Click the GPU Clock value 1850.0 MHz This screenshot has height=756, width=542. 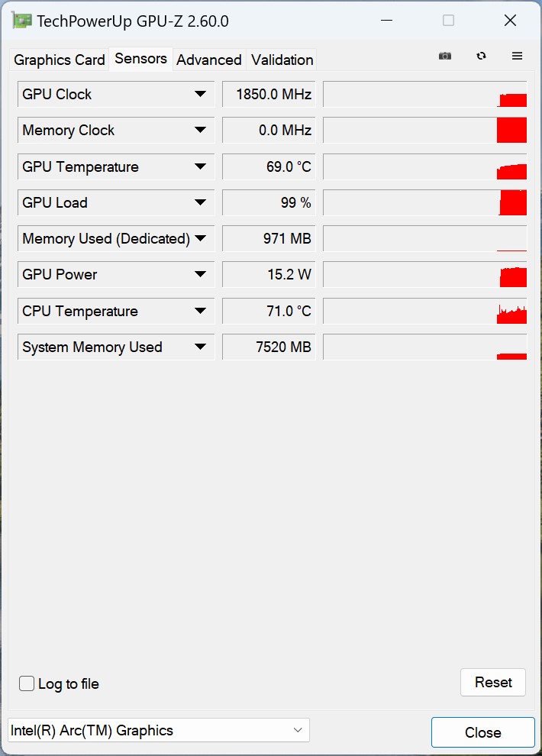(269, 94)
